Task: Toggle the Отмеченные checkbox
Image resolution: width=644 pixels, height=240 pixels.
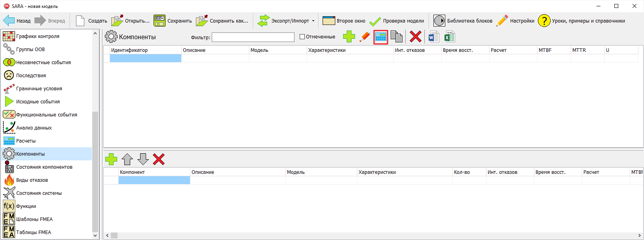Action: pos(302,37)
